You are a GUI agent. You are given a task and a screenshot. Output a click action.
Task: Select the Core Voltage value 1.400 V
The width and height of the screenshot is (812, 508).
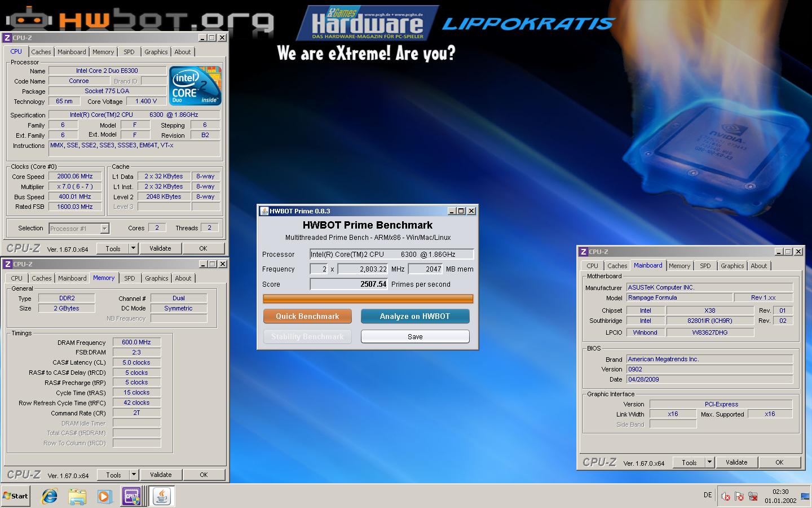pos(146,102)
